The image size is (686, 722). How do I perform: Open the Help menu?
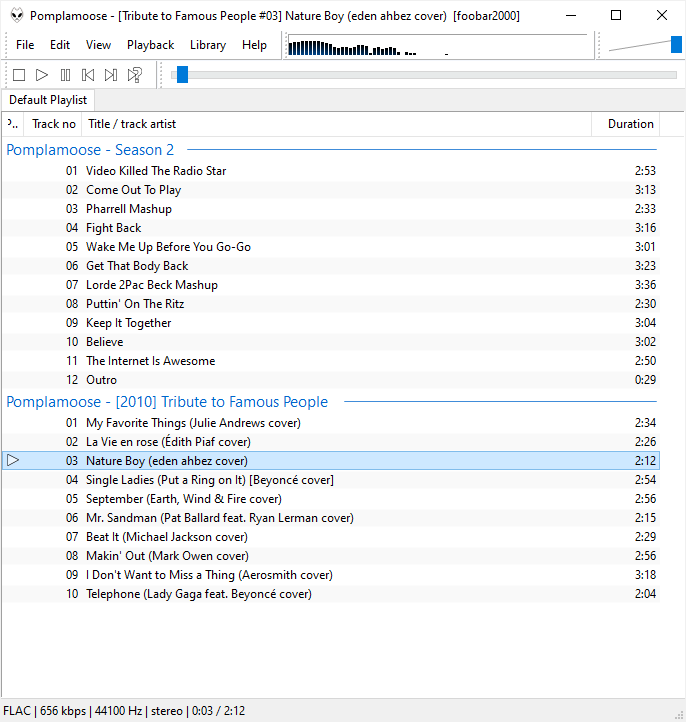tap(254, 45)
